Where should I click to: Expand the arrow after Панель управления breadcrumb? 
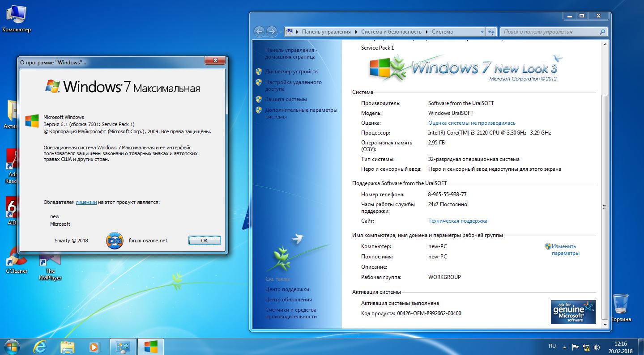356,32
